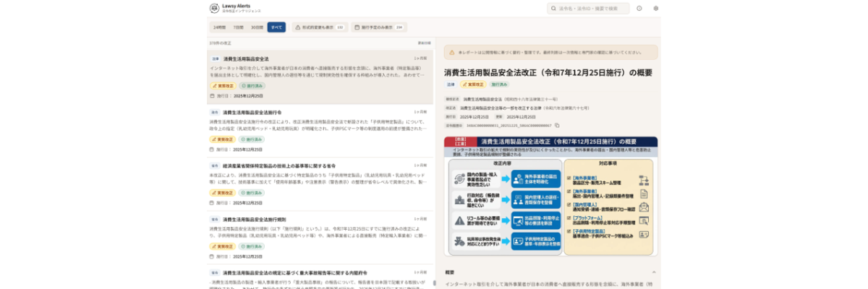Viewport: 868px width, 289px height.
Task: Open the amendment overview infographic image
Action: tap(550, 195)
